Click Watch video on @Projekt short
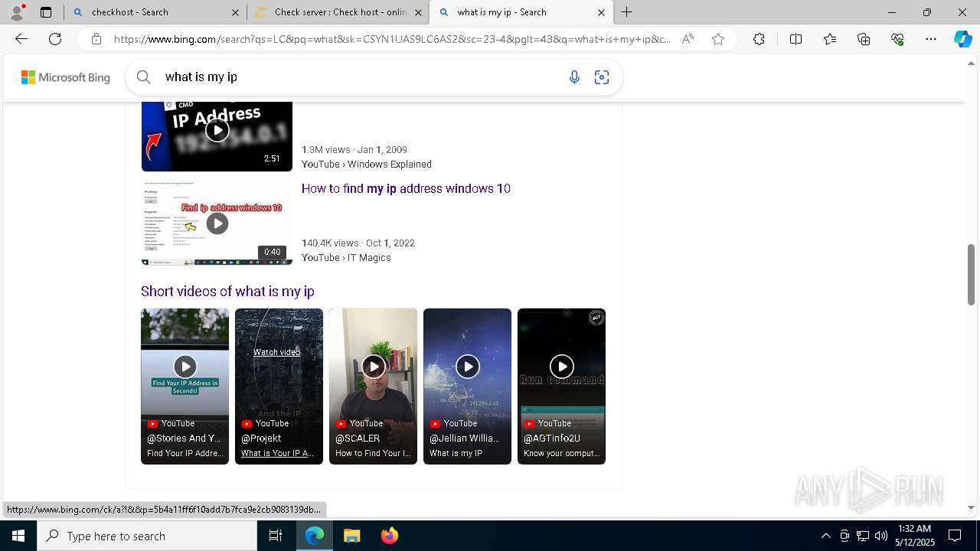980x551 pixels. click(276, 352)
